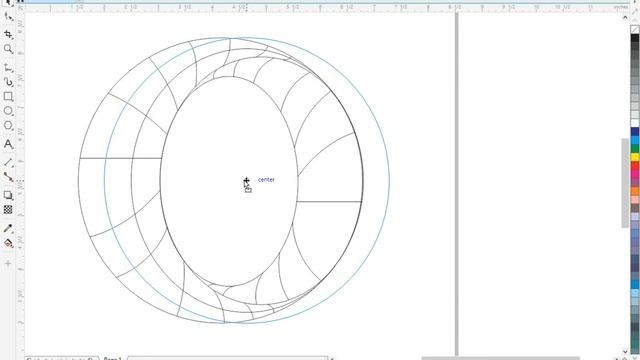Pick the green swatch in color palette
Viewport: 640px width, 360px height.
[x=635, y=149]
